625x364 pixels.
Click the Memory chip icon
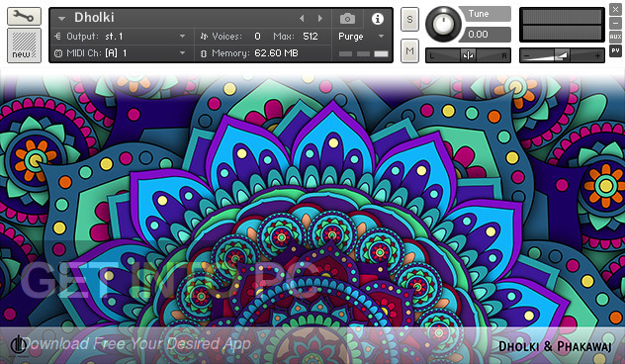[204, 53]
